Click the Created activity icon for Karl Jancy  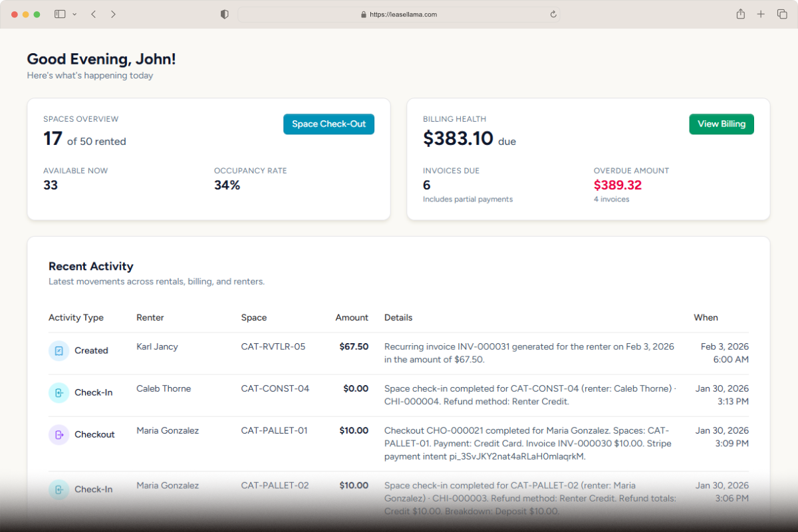click(59, 350)
